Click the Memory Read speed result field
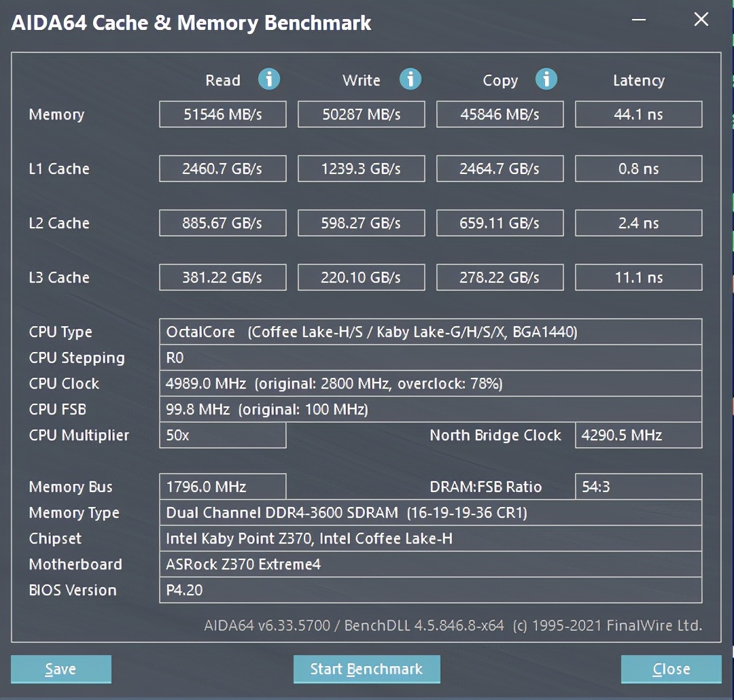Viewport: 734px width, 700px height. tap(222, 114)
